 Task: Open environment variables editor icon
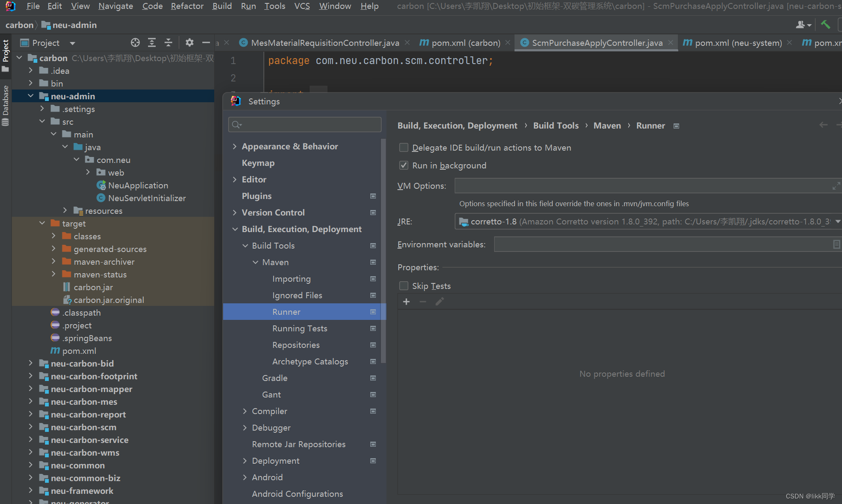click(x=836, y=244)
